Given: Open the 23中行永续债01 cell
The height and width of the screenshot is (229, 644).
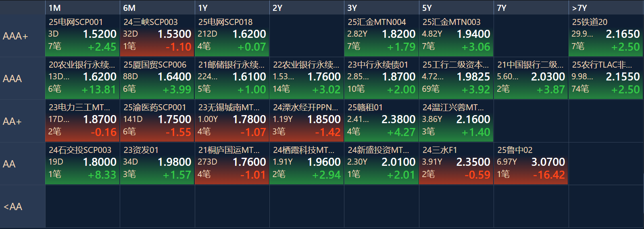Looking at the screenshot, I should pyautogui.click(x=381, y=78).
